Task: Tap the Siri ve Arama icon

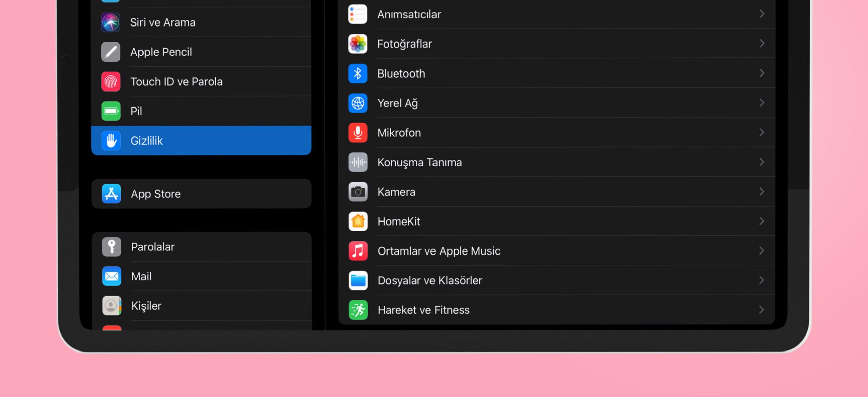Action: click(x=111, y=22)
